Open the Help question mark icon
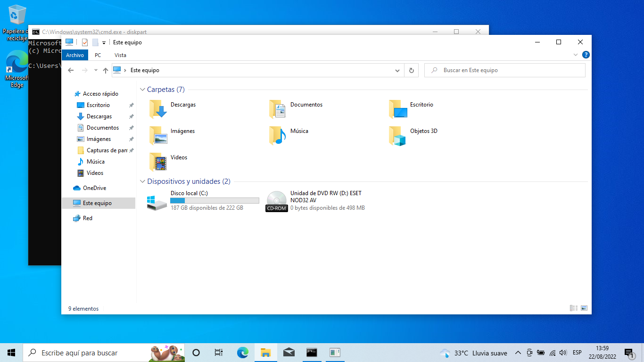This screenshot has width=644, height=362. 586,55
